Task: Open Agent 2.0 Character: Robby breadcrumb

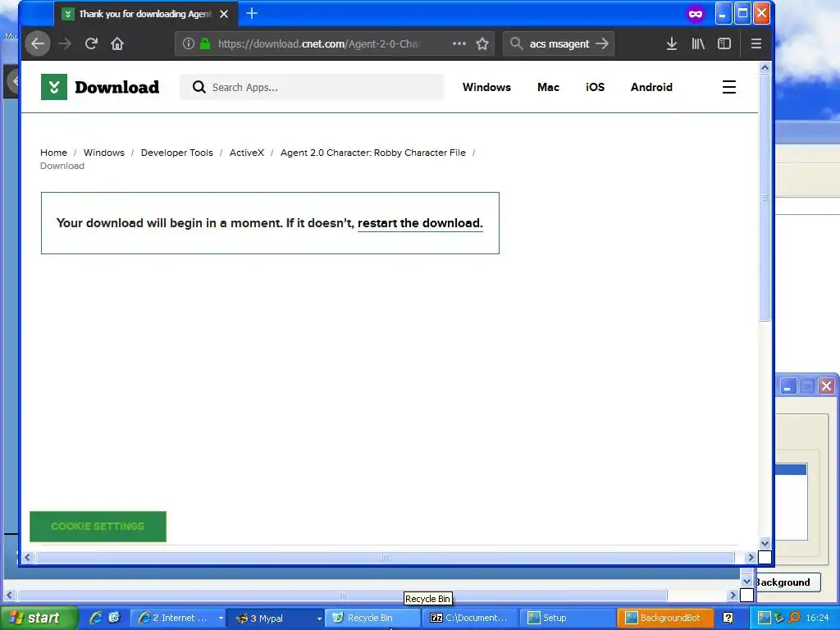Action: (x=373, y=153)
